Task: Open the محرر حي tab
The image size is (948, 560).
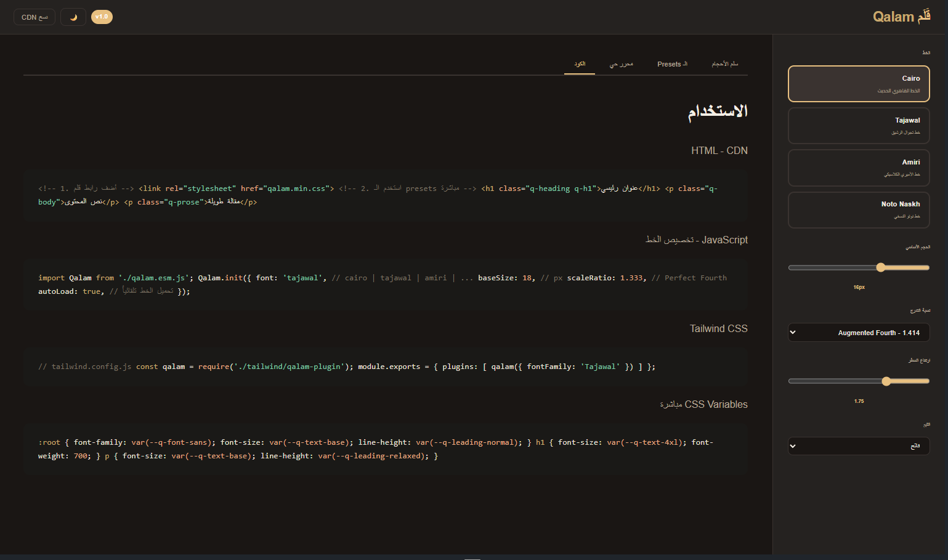Action: [622, 64]
